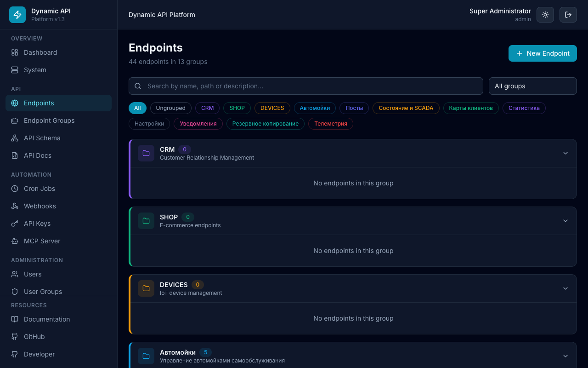
Task: Filter by Автомойки chip
Action: click(315, 108)
